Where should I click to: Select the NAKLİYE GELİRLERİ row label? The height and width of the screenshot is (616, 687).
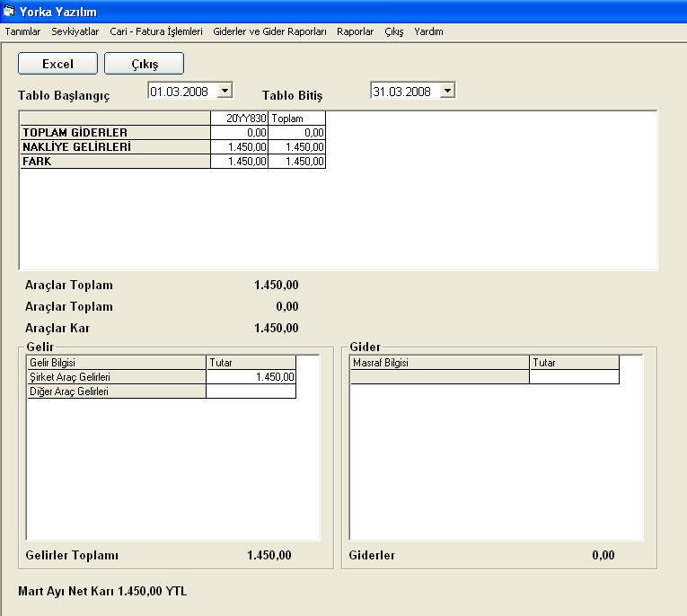(115, 146)
